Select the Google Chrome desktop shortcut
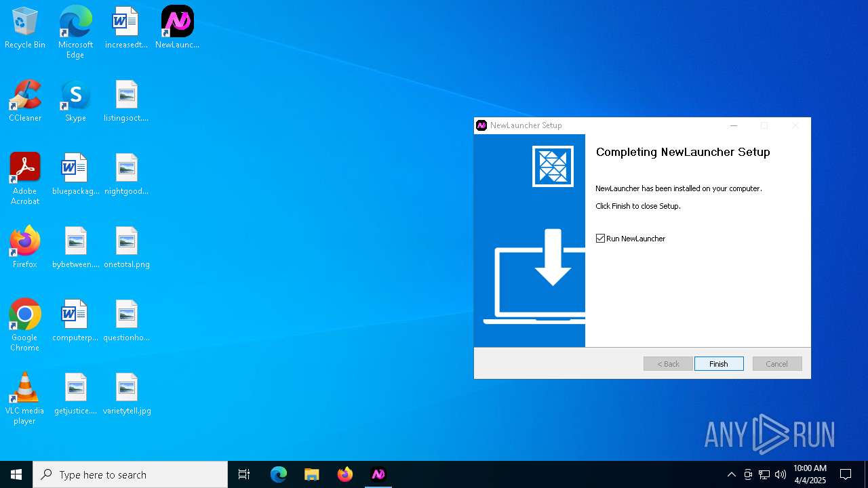Screen dimensions: 868x488 pos(25,325)
